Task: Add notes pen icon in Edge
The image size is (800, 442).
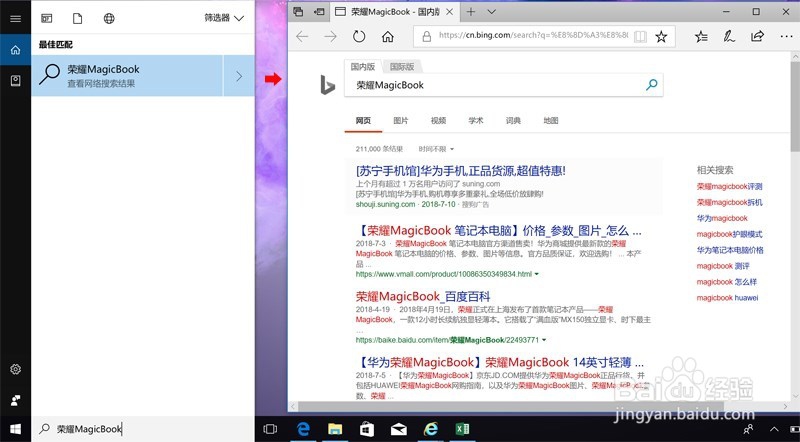Action: point(729,36)
